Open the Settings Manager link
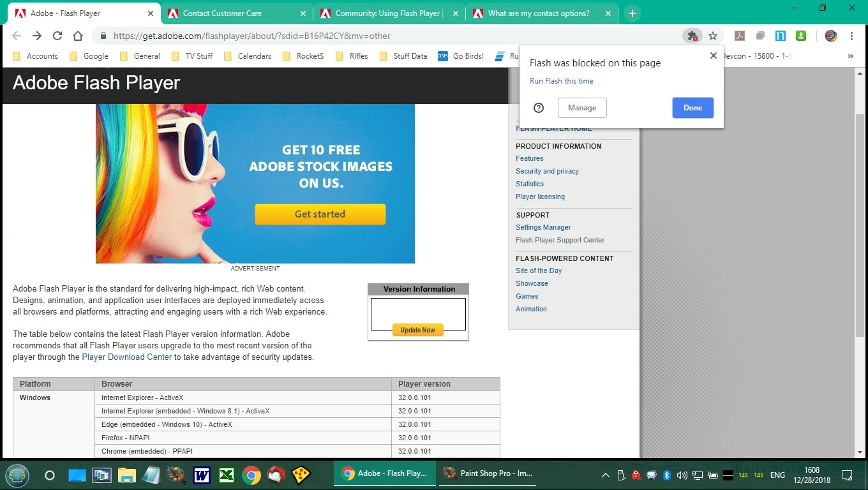868x490 pixels. click(x=543, y=227)
